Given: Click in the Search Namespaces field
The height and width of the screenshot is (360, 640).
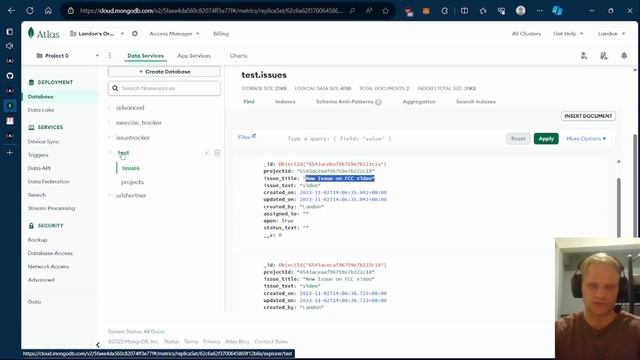Looking at the screenshot, I should 164,88.
